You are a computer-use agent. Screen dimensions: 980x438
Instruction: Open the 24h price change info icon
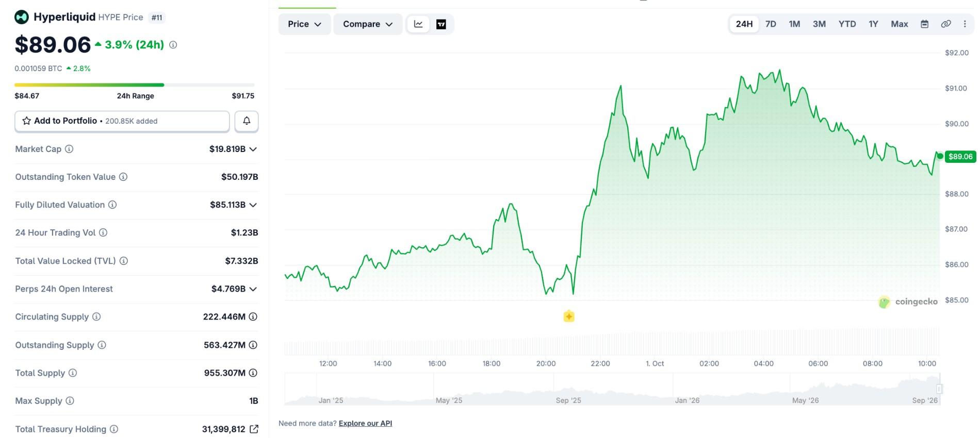click(x=173, y=45)
